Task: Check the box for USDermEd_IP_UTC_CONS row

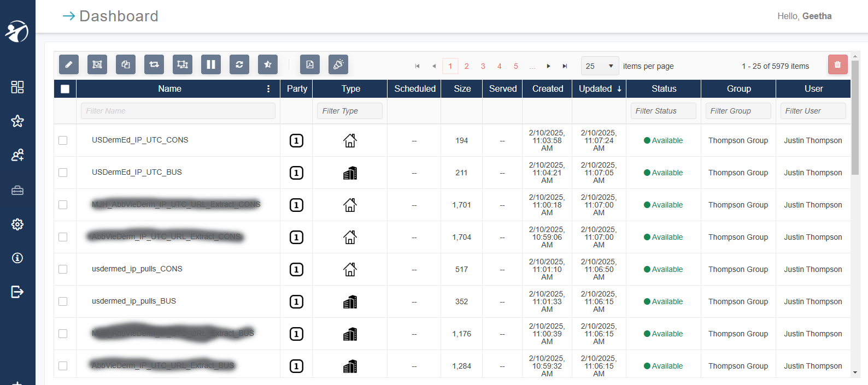Action: (63, 140)
